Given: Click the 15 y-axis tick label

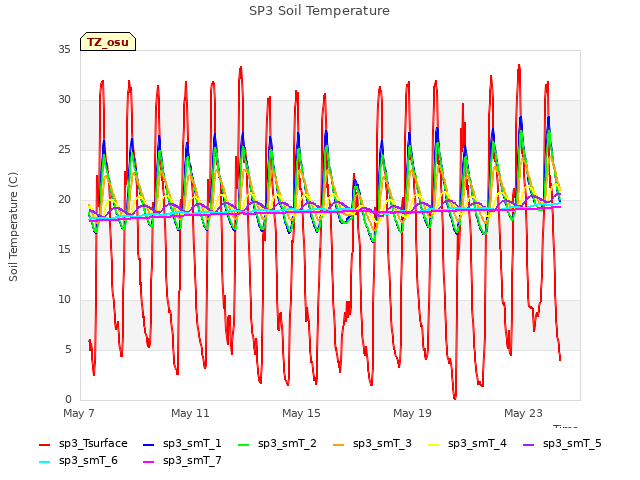Looking at the screenshot, I should pyautogui.click(x=64, y=249).
